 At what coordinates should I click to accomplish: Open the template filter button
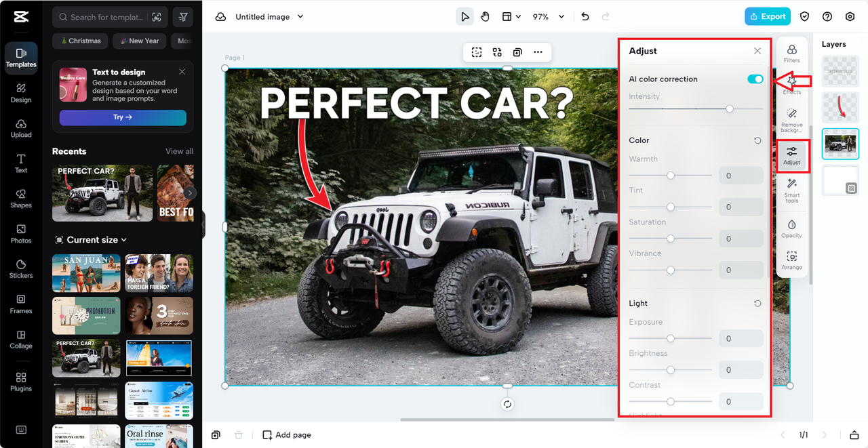[183, 17]
